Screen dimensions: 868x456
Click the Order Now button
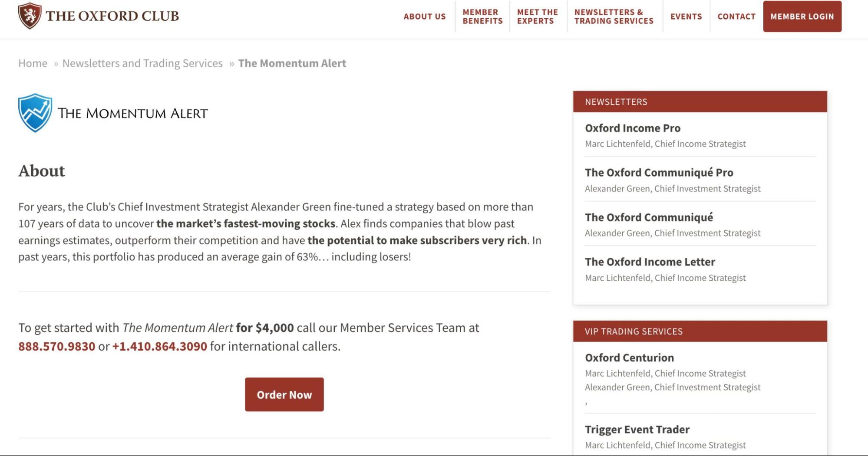(x=284, y=394)
